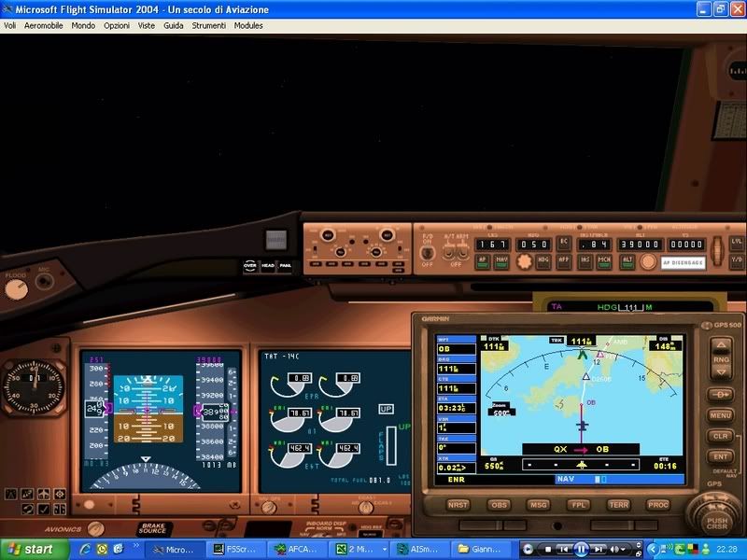Viewport: 747px width, 560px height.
Task: Click the mach window showing .84
Action: point(594,245)
